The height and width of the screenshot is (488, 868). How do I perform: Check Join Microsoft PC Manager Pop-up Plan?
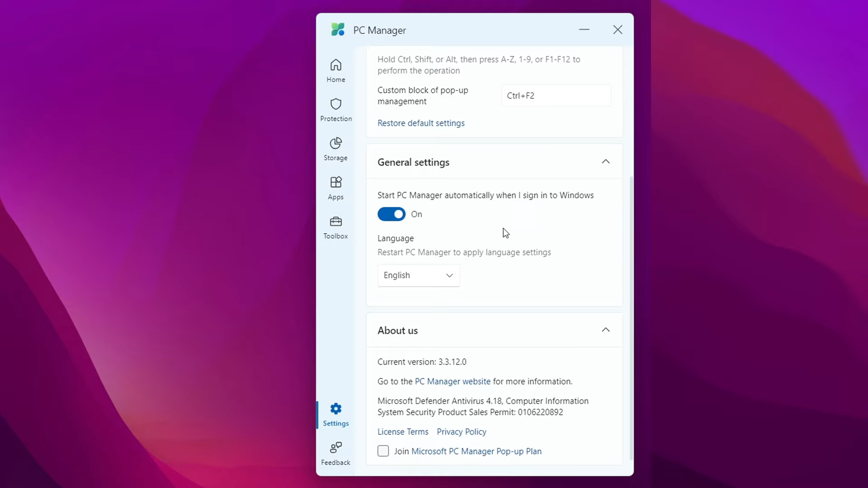(x=383, y=451)
